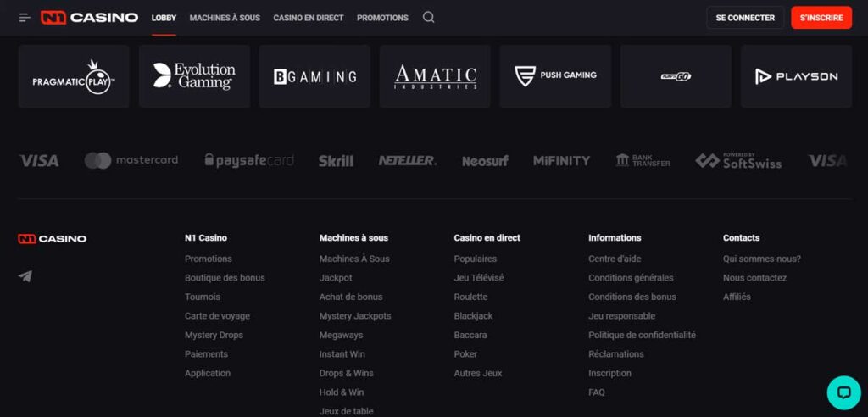
Task: Click the Bank Transfer payment logo
Action: click(x=643, y=160)
